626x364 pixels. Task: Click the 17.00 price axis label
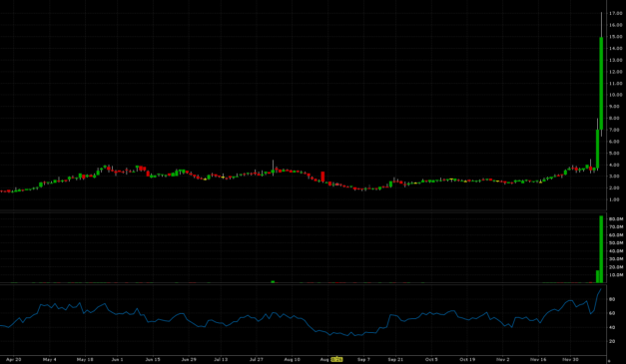coord(616,13)
